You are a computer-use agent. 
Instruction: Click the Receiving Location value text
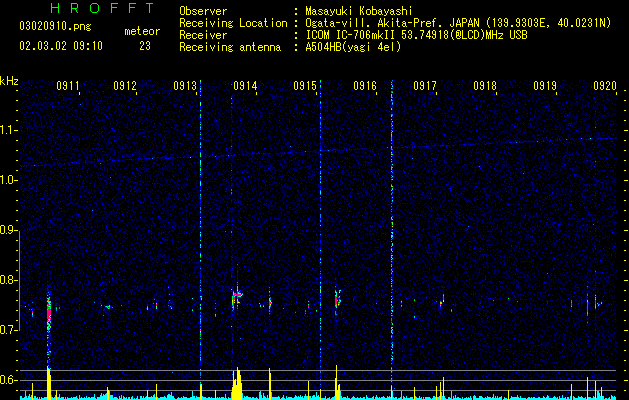pos(458,23)
